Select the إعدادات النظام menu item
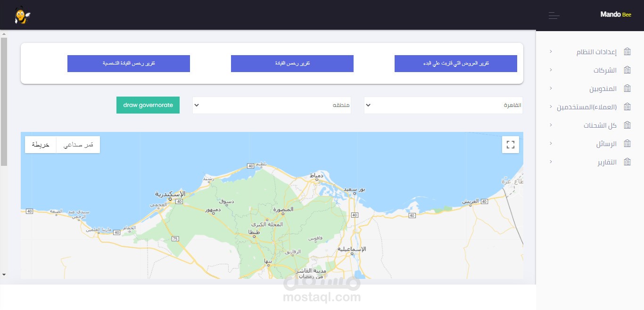 point(596,51)
